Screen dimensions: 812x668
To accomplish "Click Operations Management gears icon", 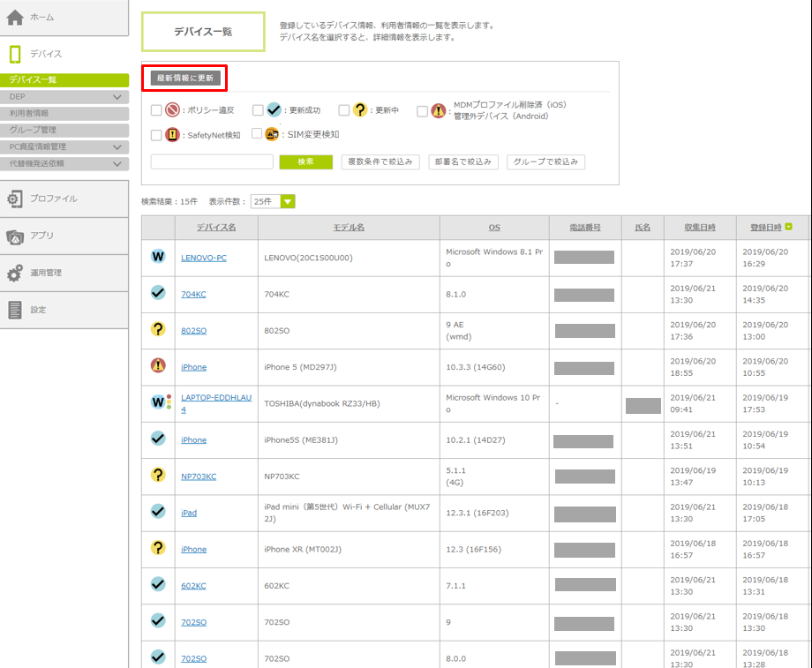I will 15,274.
